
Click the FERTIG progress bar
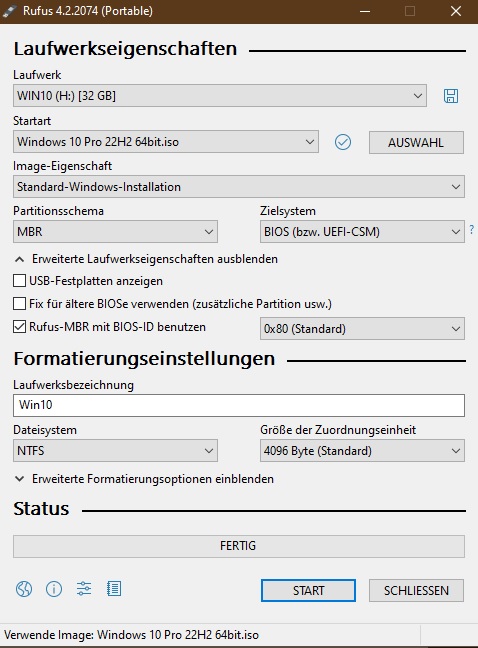coord(239,546)
